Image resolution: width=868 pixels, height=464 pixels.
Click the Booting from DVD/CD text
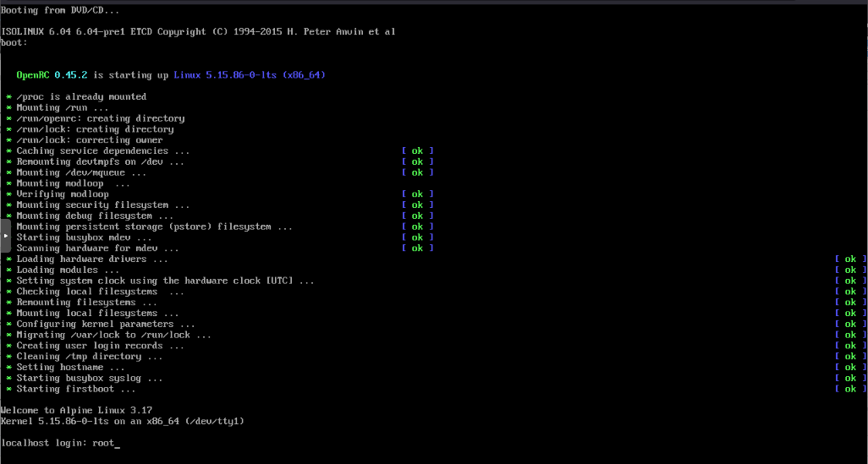coord(60,10)
